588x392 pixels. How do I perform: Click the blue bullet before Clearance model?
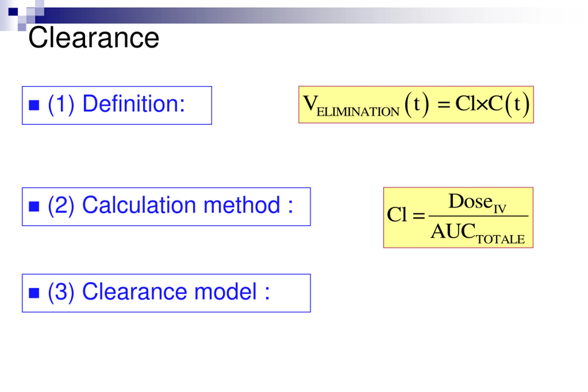point(34,293)
